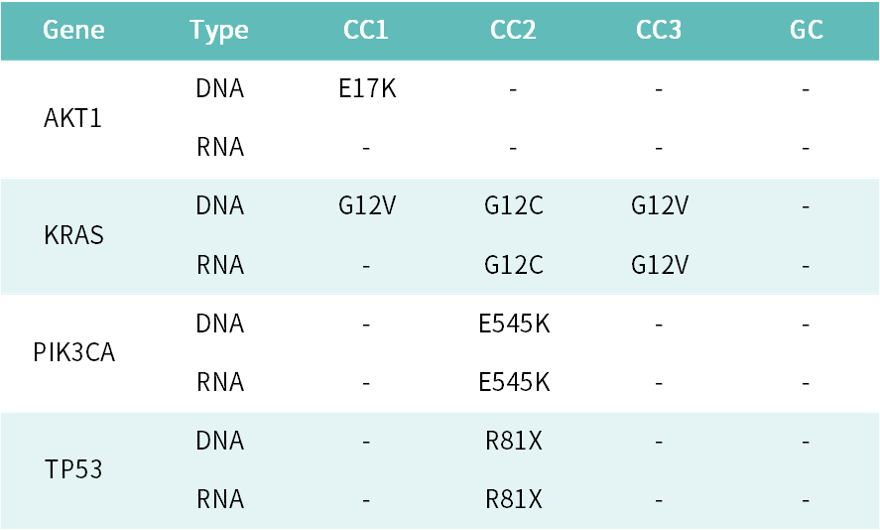Select RNA type cell in KRAS row

pyautogui.click(x=219, y=266)
